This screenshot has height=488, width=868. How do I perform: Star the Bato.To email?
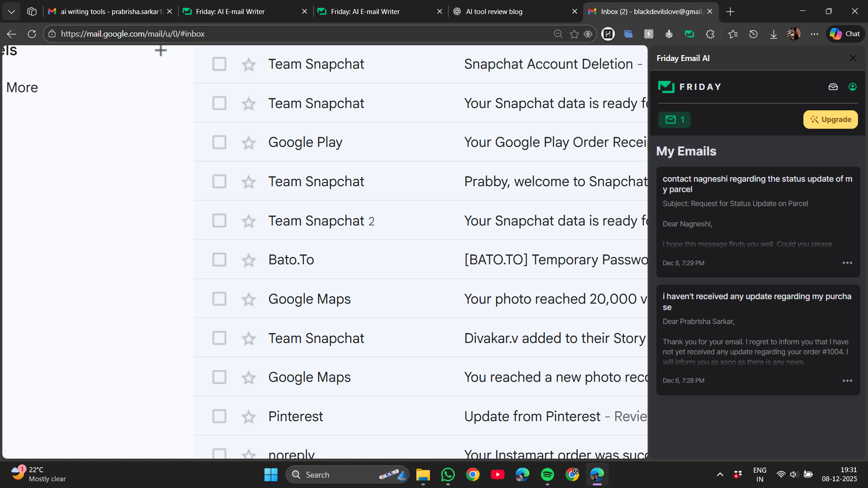pos(249,260)
